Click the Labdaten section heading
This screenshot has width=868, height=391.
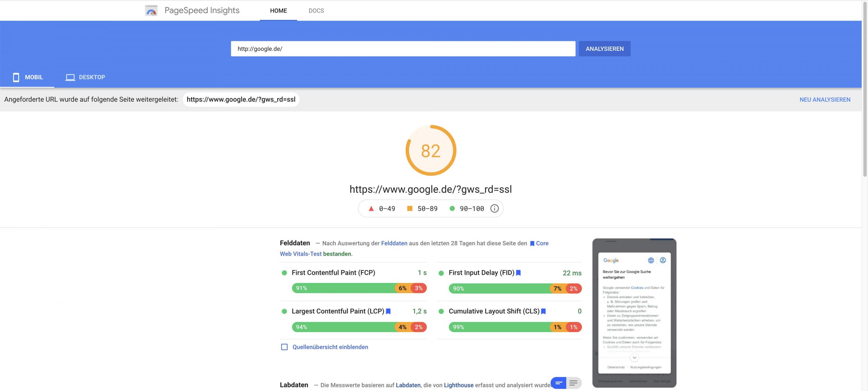click(x=294, y=385)
